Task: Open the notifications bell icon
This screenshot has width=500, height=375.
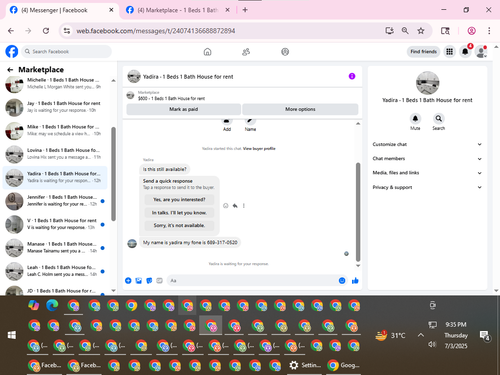Action: point(465,52)
